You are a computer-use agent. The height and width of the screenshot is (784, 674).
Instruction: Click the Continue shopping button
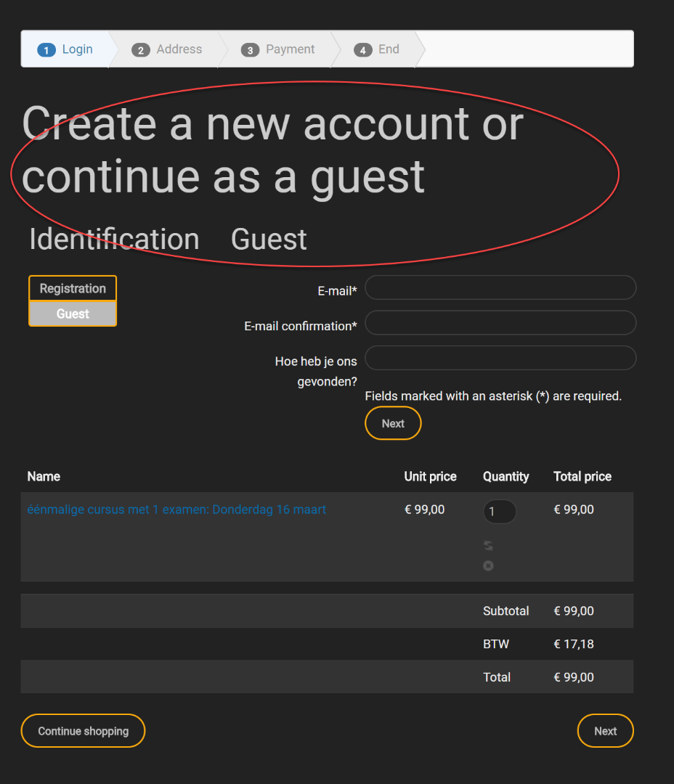[x=83, y=731]
